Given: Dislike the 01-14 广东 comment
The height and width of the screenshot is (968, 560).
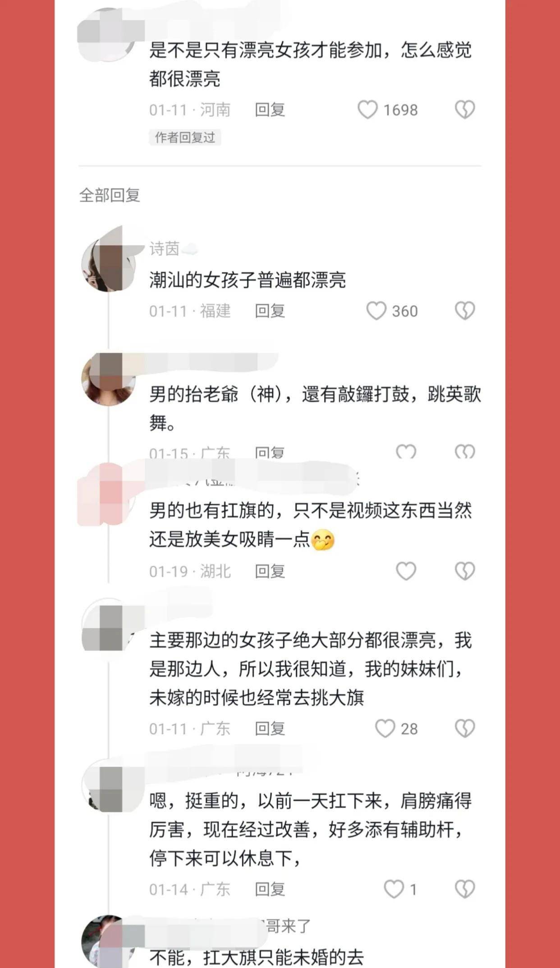Looking at the screenshot, I should tap(465, 889).
